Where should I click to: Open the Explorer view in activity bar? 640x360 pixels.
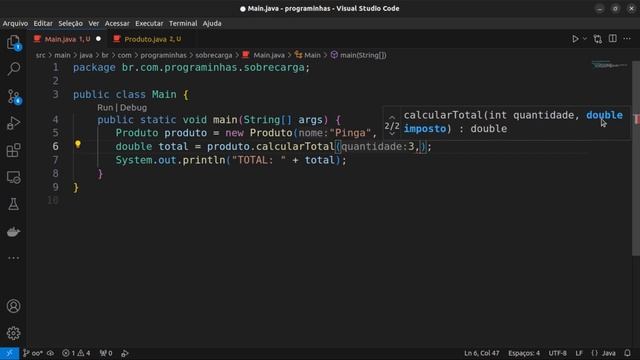[x=13, y=42]
